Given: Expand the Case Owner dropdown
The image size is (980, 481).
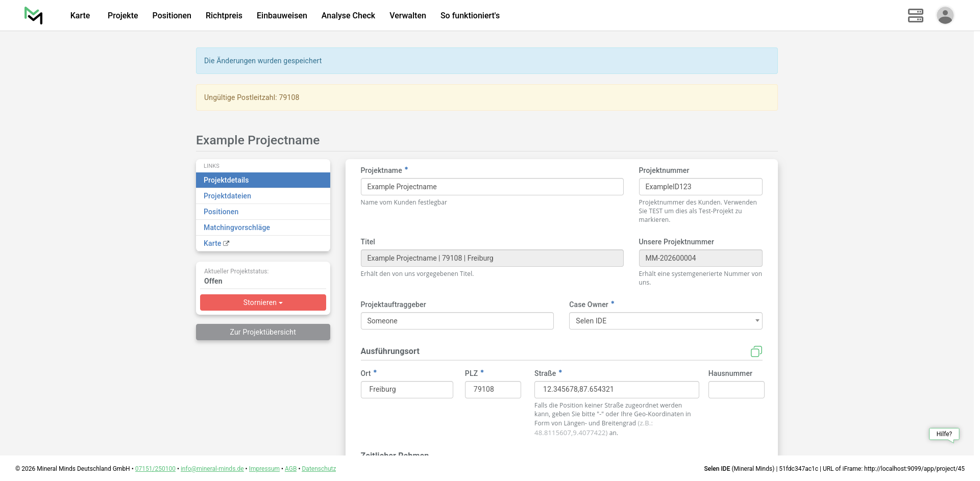Looking at the screenshot, I should click(665, 321).
